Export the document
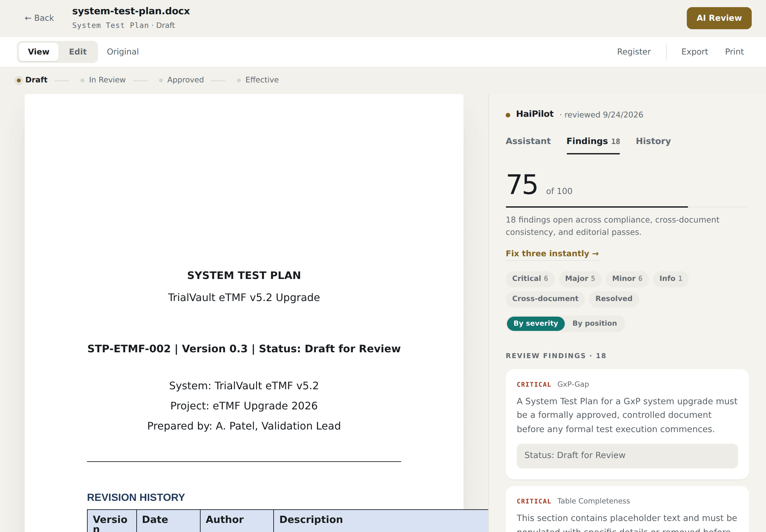The image size is (766, 532). pyautogui.click(x=694, y=52)
